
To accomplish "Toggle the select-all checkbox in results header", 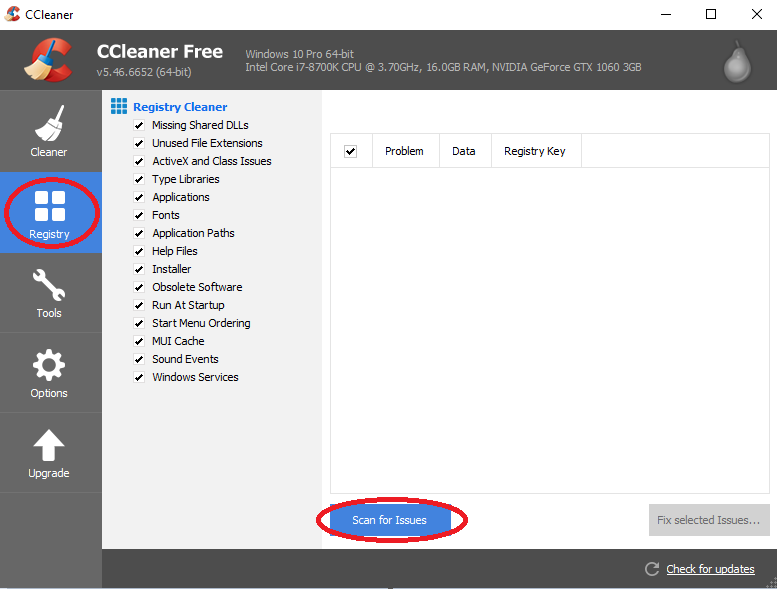I will click(x=350, y=151).
